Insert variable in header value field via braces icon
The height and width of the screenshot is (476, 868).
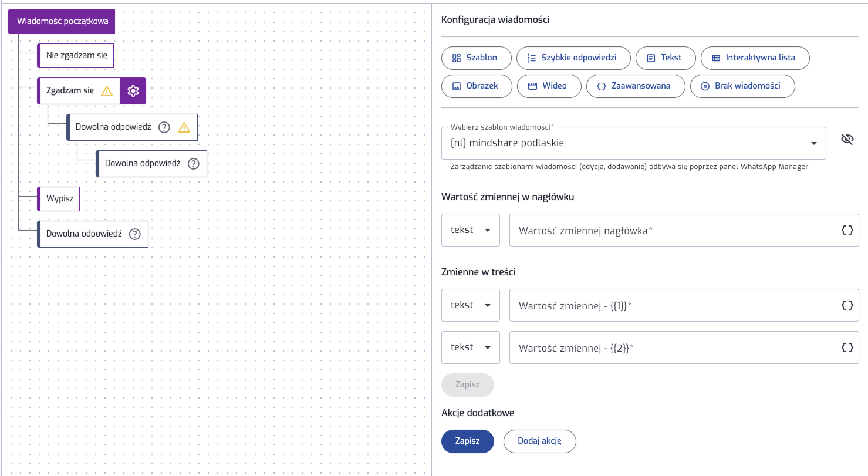point(847,230)
